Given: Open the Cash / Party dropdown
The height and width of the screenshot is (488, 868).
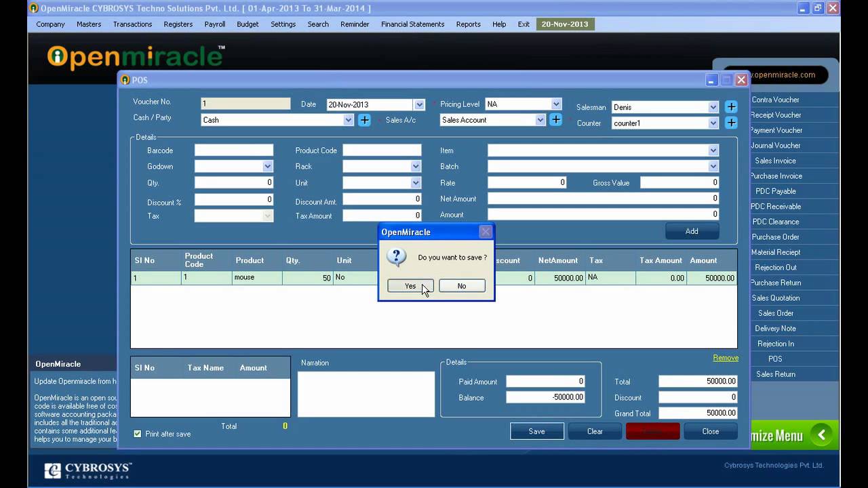Looking at the screenshot, I should [349, 120].
